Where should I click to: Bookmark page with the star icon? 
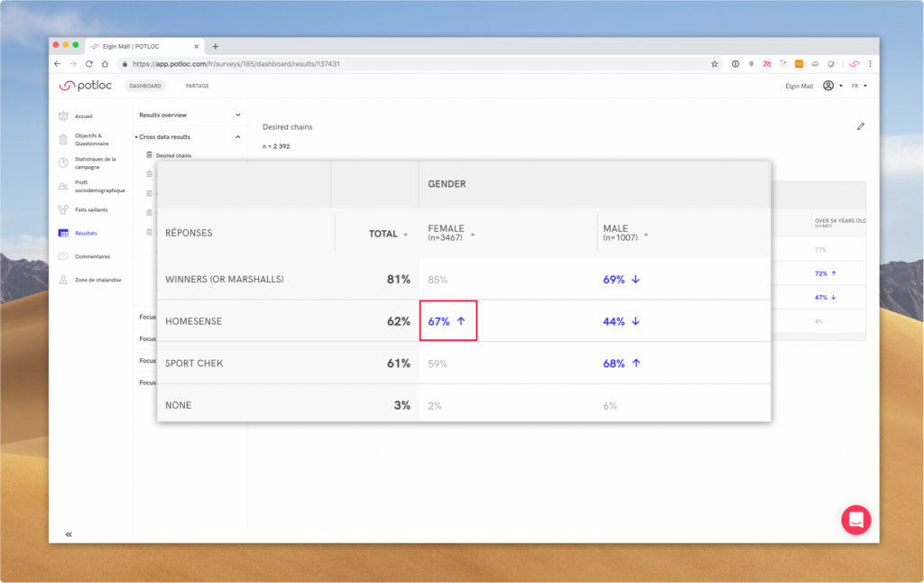tap(715, 64)
